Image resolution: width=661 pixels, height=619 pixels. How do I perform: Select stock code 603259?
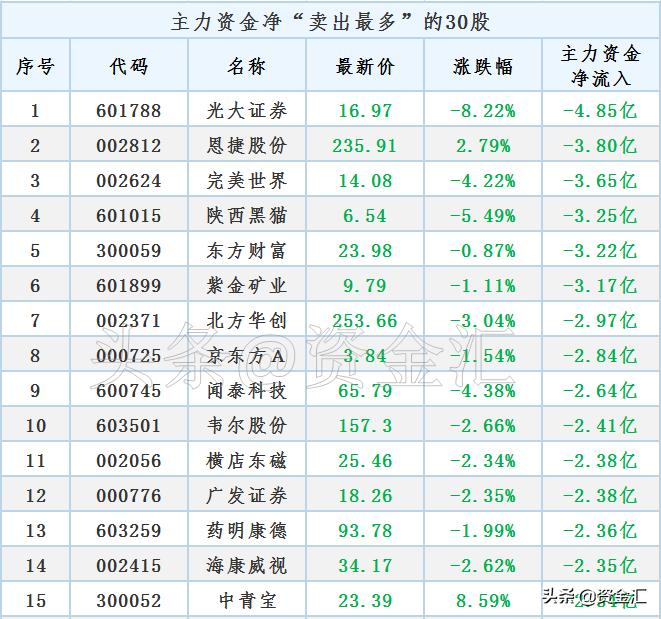point(129,531)
